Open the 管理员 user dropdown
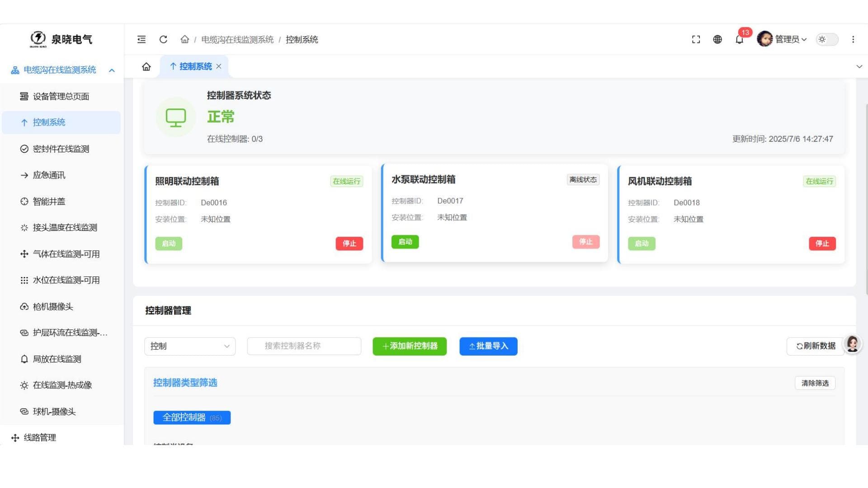 (791, 39)
